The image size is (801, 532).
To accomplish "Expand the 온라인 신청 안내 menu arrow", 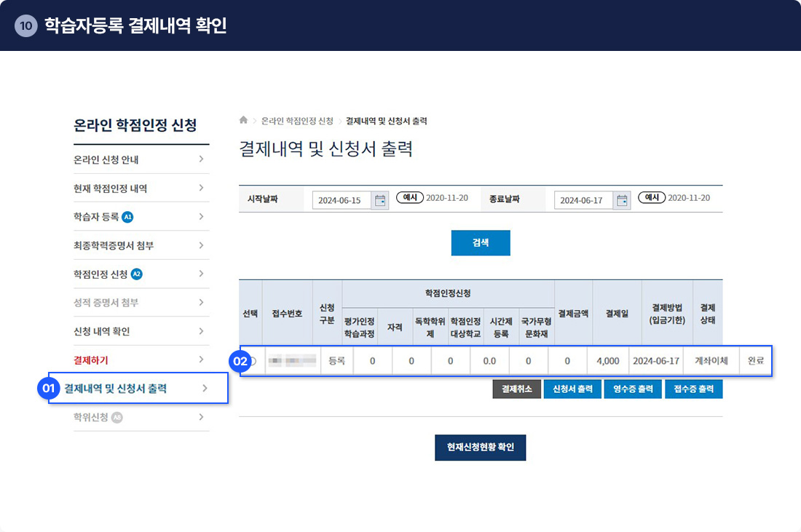I will tap(201, 159).
